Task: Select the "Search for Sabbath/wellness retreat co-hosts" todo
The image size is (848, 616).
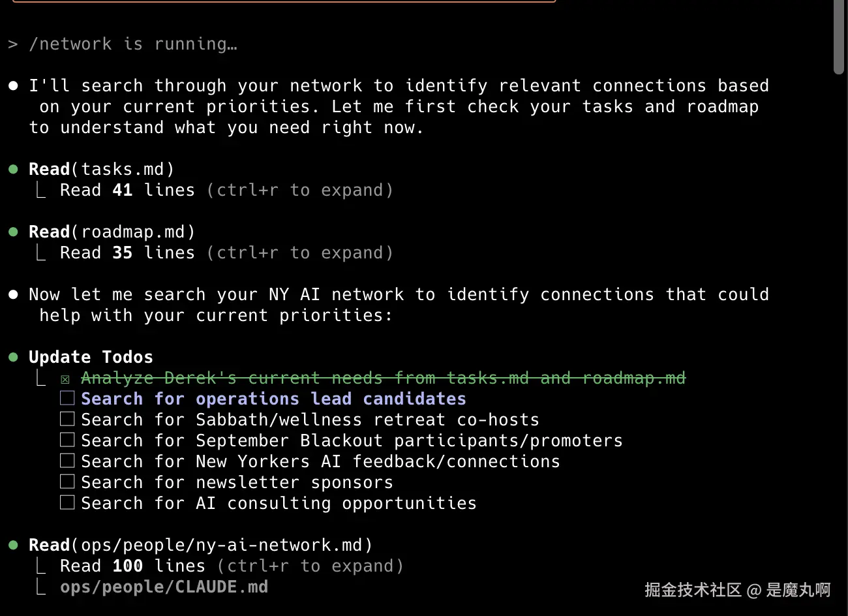Action: pyautogui.click(x=310, y=420)
